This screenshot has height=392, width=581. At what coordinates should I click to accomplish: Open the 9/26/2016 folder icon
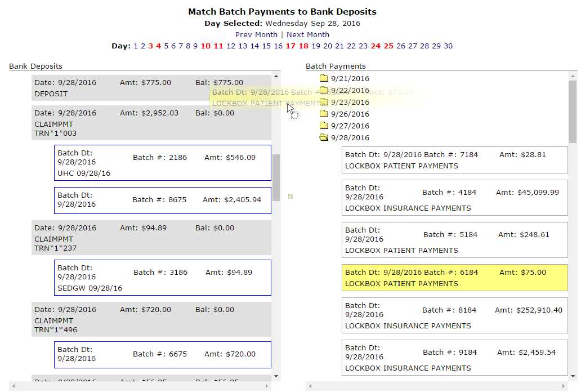(x=324, y=113)
